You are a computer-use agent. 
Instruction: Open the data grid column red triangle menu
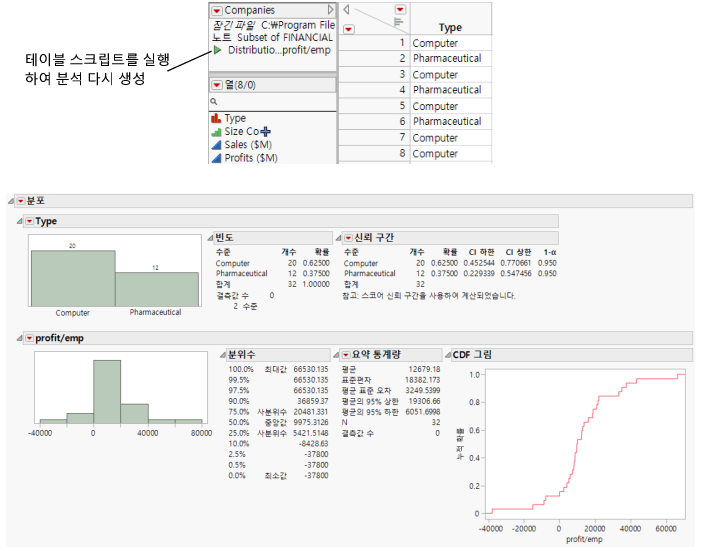(400, 9)
